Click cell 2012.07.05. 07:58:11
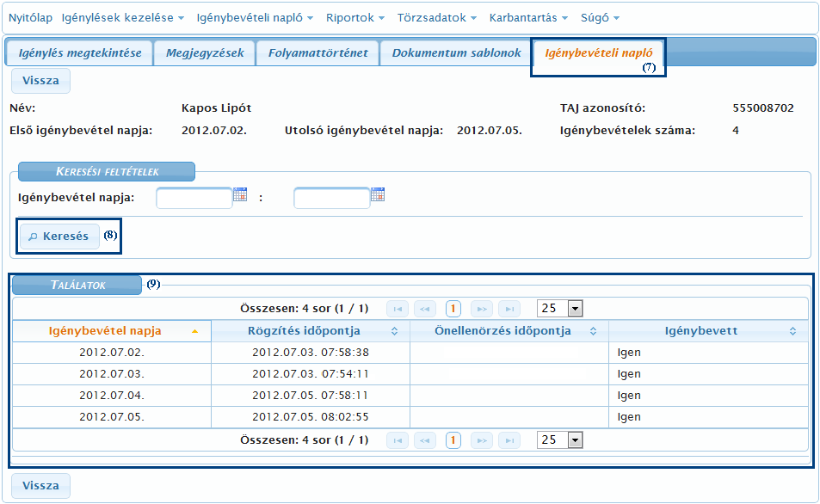 pyautogui.click(x=311, y=396)
